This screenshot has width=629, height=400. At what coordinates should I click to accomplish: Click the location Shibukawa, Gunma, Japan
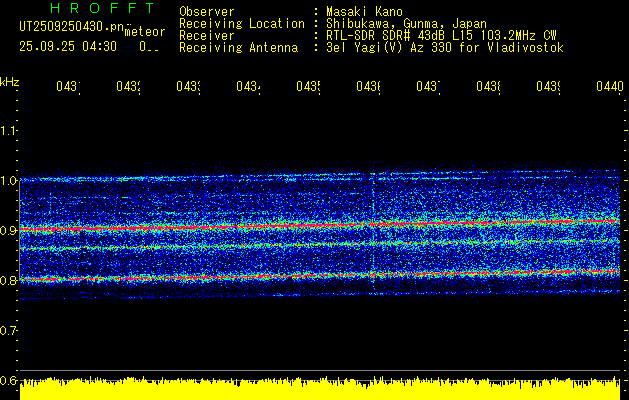pyautogui.click(x=406, y=24)
